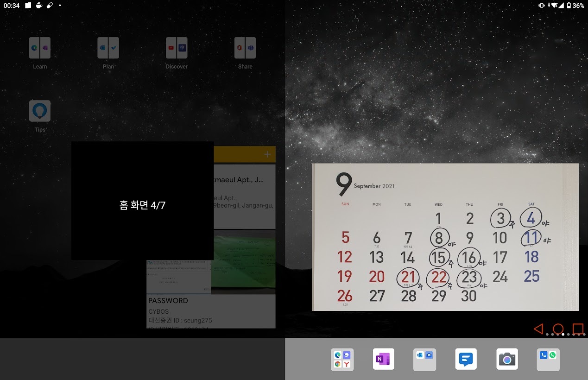Screen dimensions: 588x380
Task: Tap the back navigation triangle
Action: (x=538, y=329)
